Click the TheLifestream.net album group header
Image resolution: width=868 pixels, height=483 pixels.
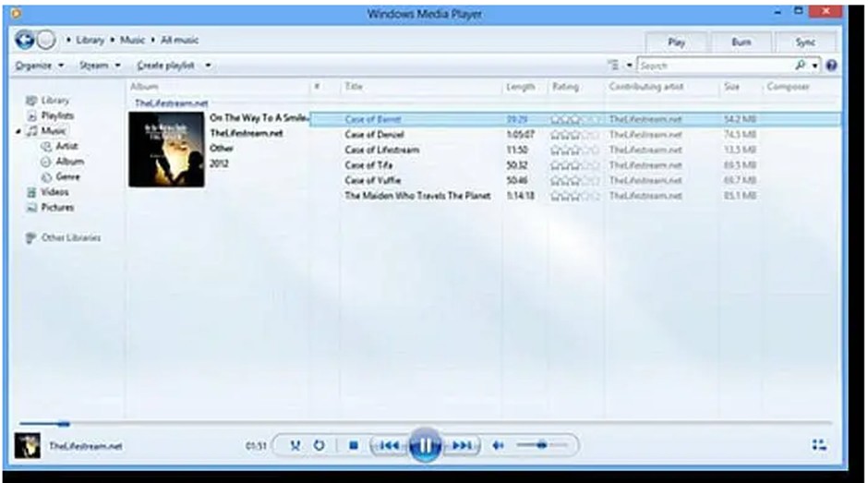(172, 103)
